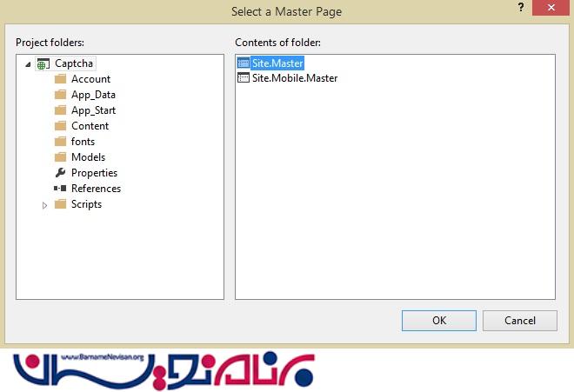Select the Models folder

point(88,157)
